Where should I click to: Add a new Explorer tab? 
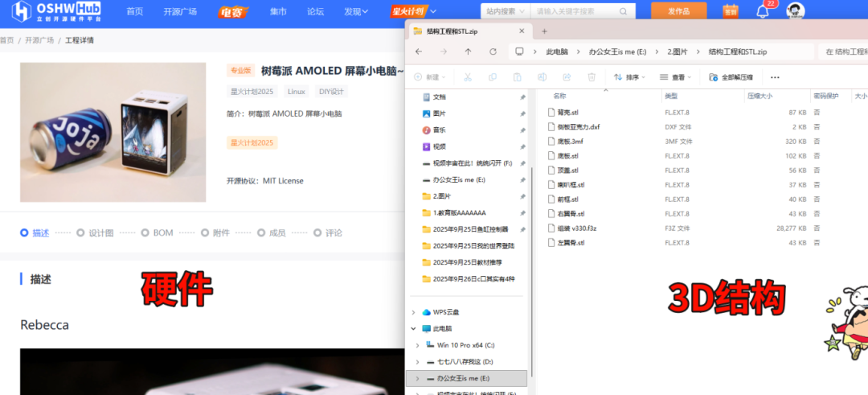544,31
